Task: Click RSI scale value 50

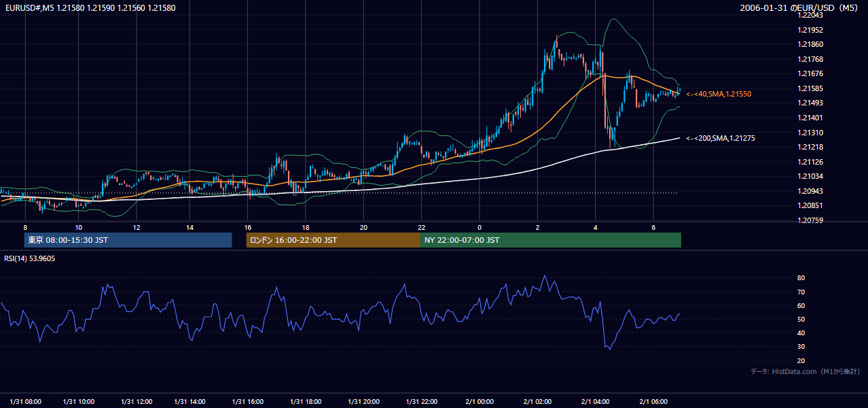Action: [801, 319]
